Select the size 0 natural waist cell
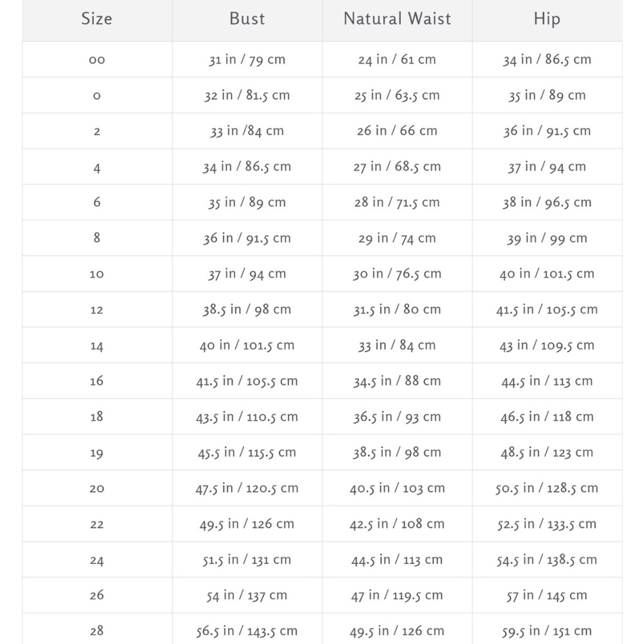 click(x=397, y=95)
